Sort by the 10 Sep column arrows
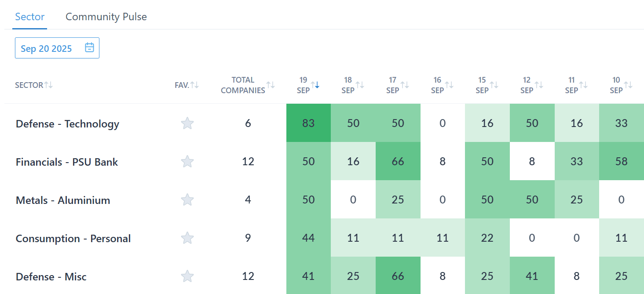 click(x=628, y=85)
